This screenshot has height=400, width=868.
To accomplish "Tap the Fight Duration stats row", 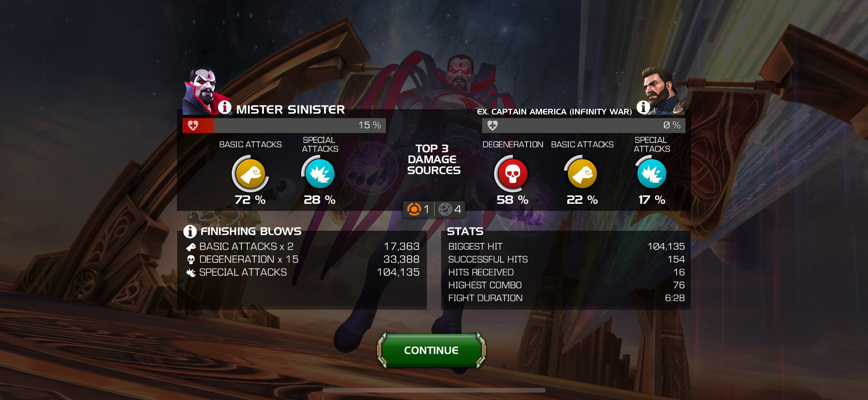I will (x=566, y=298).
